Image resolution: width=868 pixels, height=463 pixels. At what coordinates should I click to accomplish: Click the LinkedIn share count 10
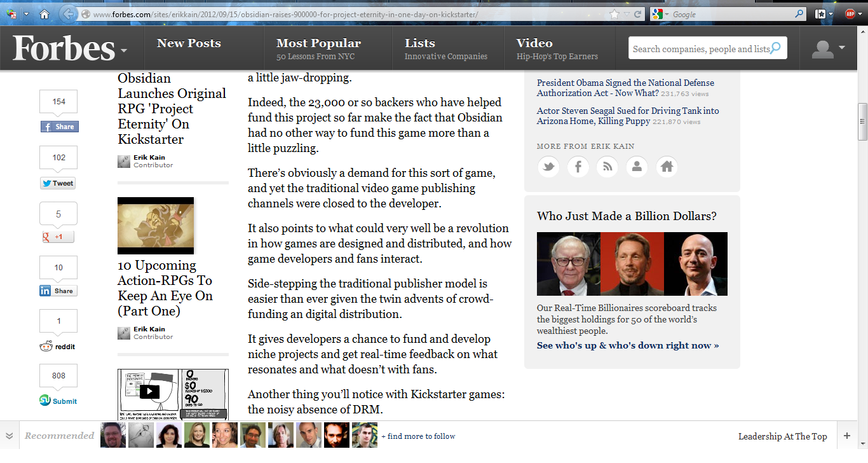(x=58, y=268)
